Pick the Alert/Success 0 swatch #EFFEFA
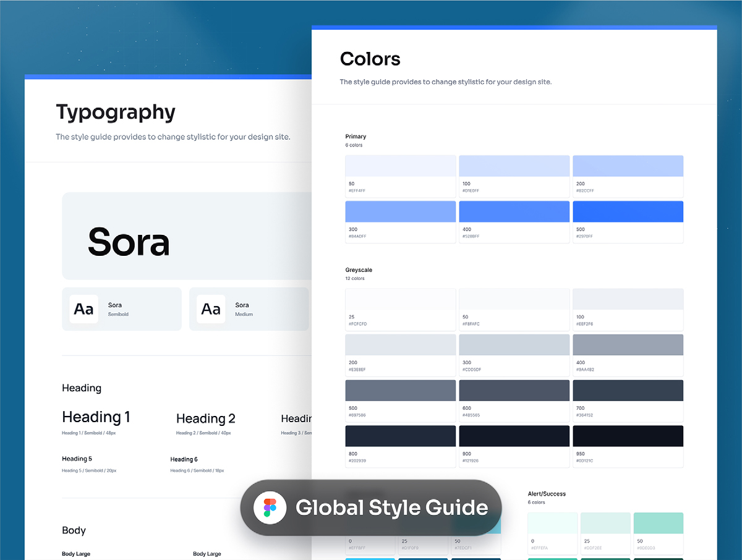742x560 pixels. click(553, 533)
